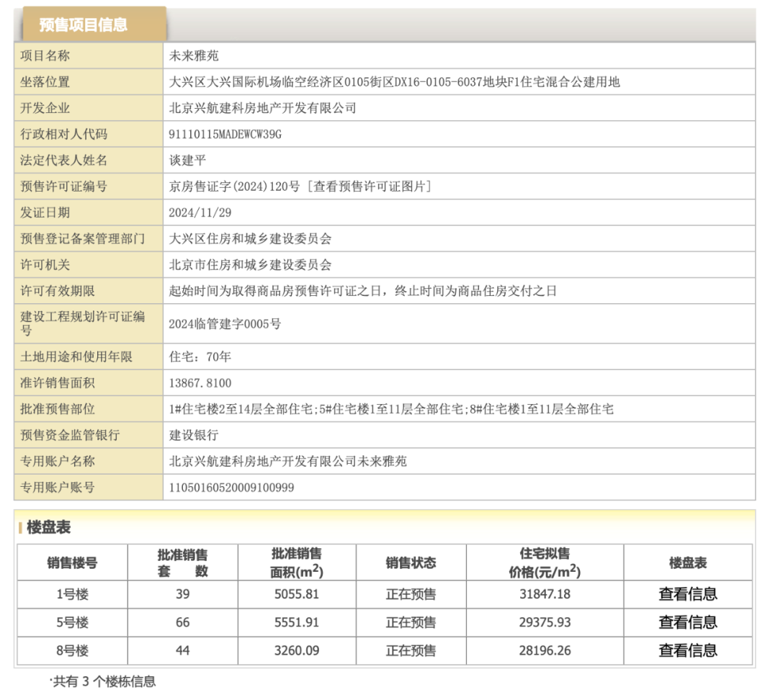The image size is (778, 700).
Task: Select land use value 住宅：70年
Action: pos(200,356)
